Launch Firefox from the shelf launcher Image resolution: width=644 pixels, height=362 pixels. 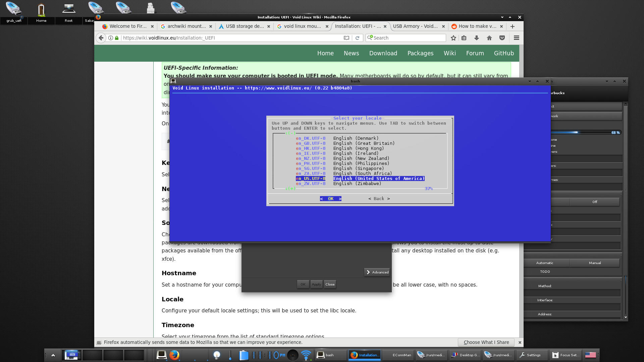pyautogui.click(x=174, y=355)
